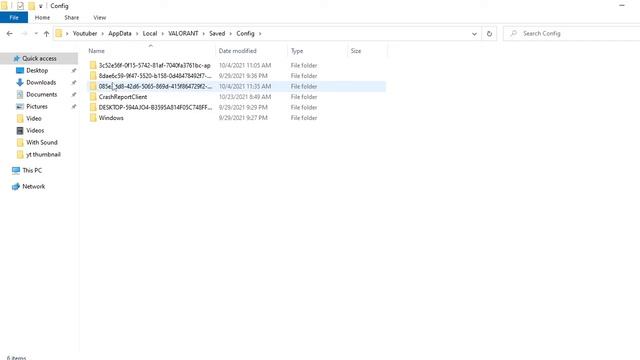The image size is (640, 360).
Task: Open the Videos library in the sidebar
Action: [x=35, y=131]
